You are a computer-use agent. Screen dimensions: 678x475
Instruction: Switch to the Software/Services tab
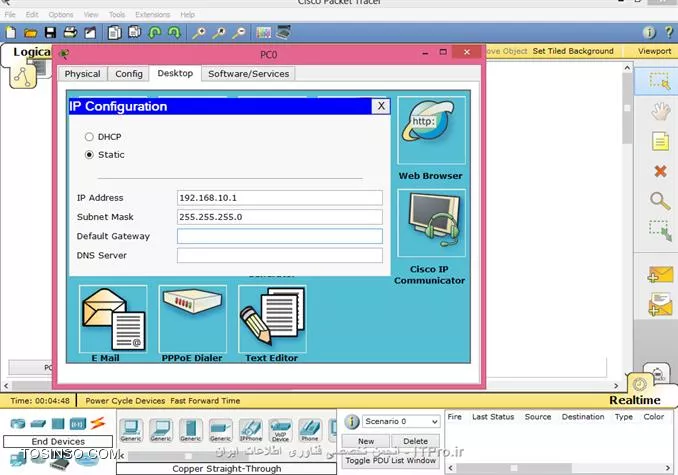point(249,74)
